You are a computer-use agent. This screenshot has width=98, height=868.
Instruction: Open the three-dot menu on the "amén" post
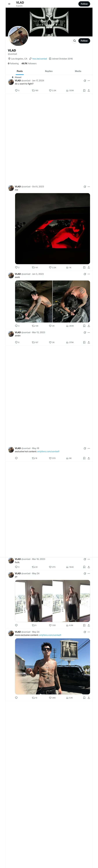89,333
